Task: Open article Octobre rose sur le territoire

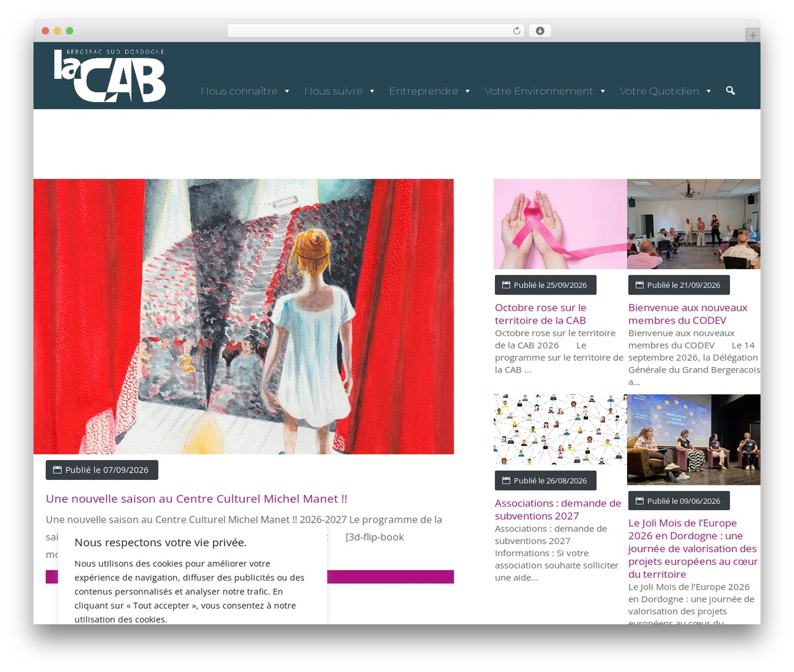Action: 540,314
